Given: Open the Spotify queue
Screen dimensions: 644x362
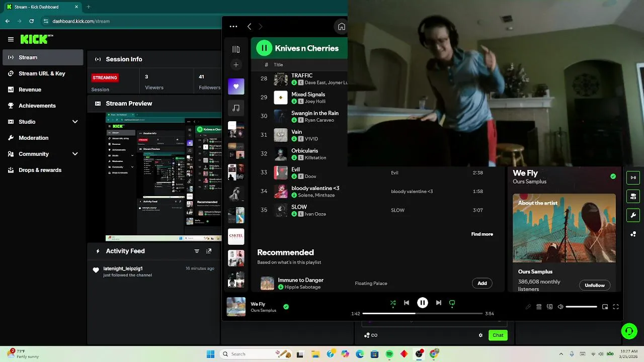Looking at the screenshot, I should pos(539,307).
